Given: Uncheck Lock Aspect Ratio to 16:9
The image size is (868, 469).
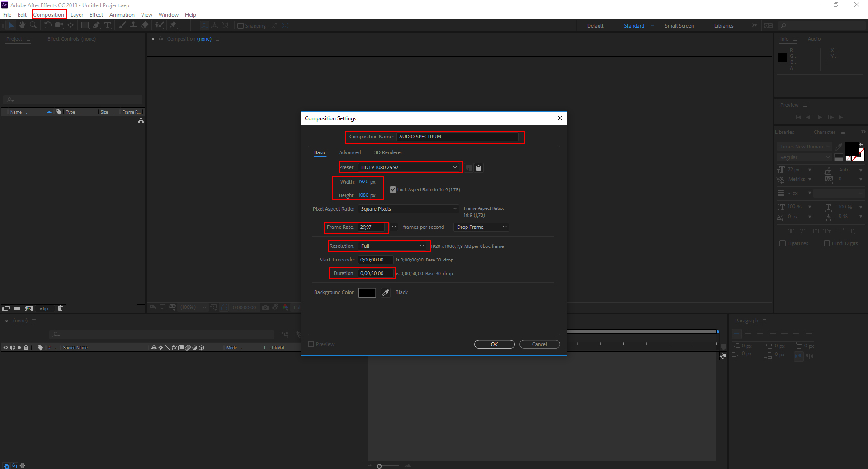Looking at the screenshot, I should (393, 190).
